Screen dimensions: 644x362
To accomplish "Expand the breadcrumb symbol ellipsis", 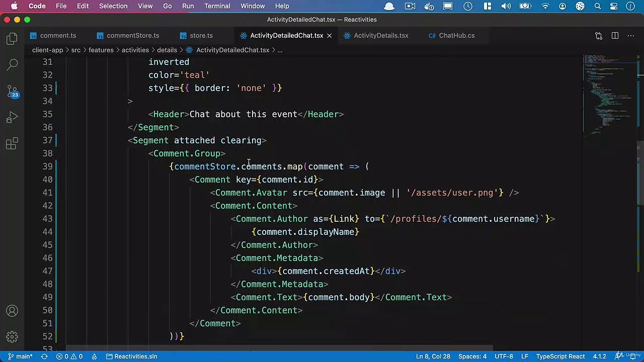I will click(x=280, y=50).
